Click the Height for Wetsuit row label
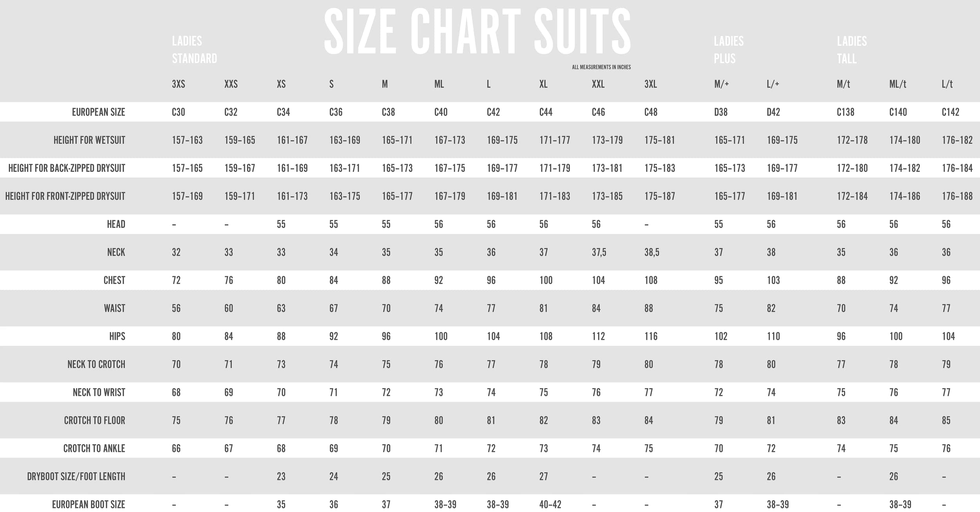980x512 pixels. 89,140
